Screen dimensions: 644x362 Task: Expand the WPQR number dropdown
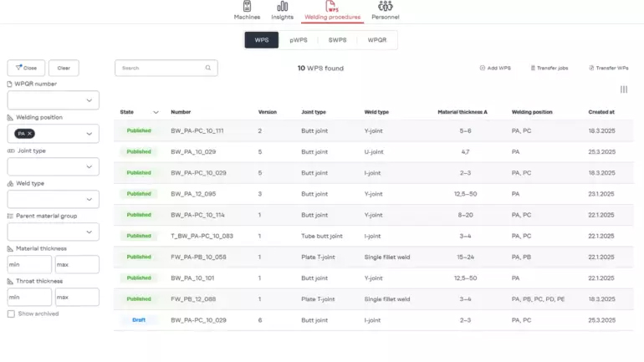click(89, 100)
